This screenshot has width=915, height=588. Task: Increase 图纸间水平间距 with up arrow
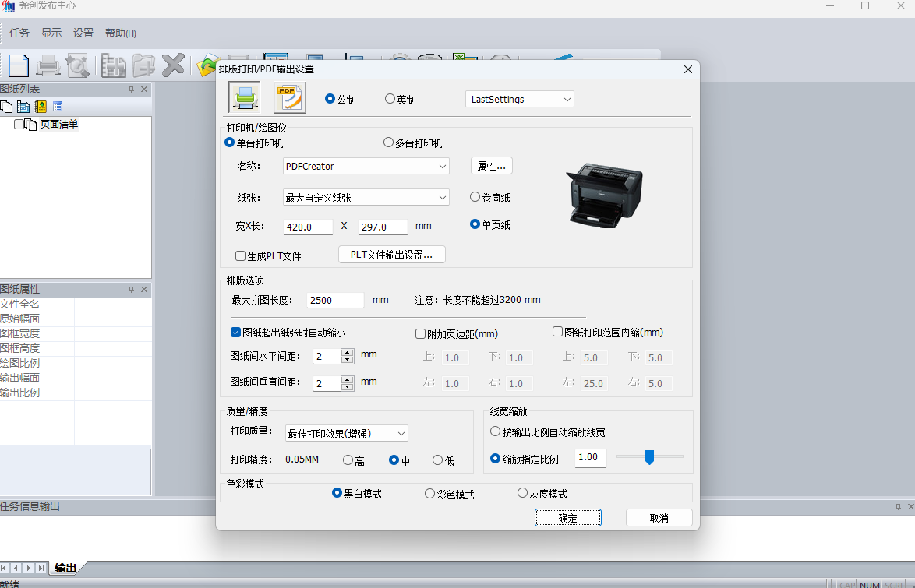click(x=347, y=352)
